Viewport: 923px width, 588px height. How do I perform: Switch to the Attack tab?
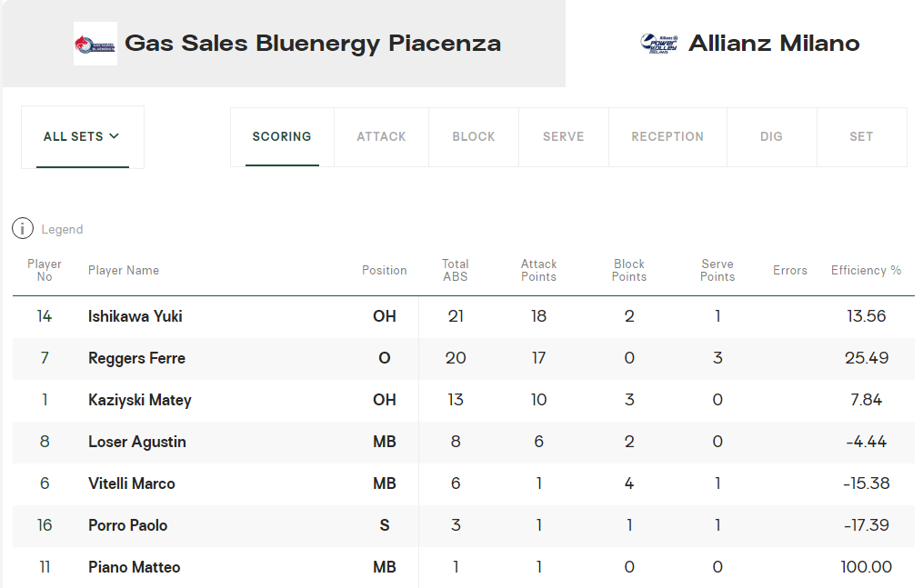pyautogui.click(x=381, y=136)
